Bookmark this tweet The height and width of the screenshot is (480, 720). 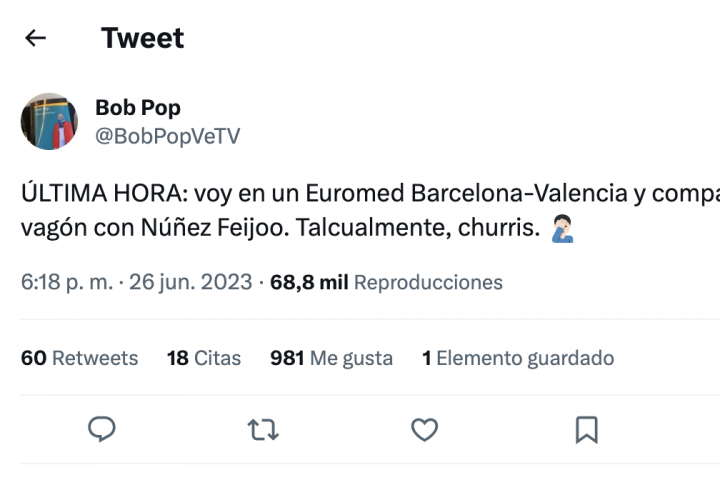(x=587, y=430)
